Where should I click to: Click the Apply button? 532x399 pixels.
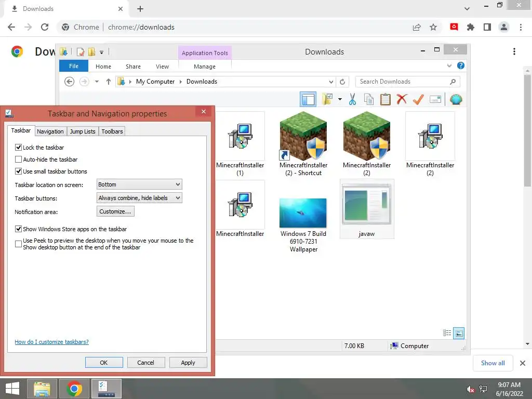[188, 362]
